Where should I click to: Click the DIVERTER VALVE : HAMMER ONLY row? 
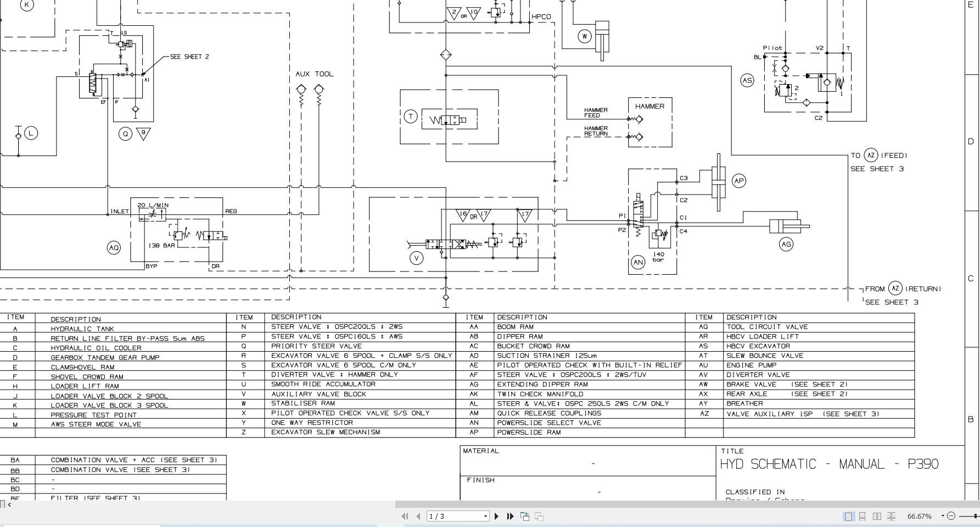pyautogui.click(x=341, y=375)
